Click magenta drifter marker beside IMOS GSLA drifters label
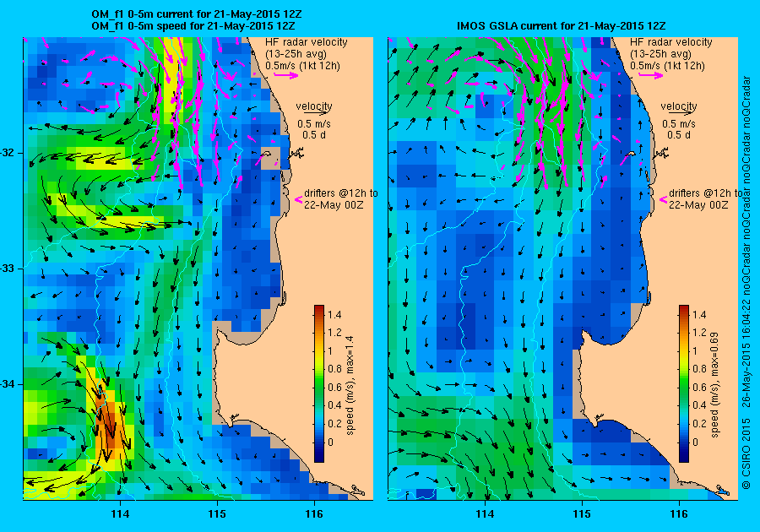Viewport: 760px width, 532px height. [664, 199]
